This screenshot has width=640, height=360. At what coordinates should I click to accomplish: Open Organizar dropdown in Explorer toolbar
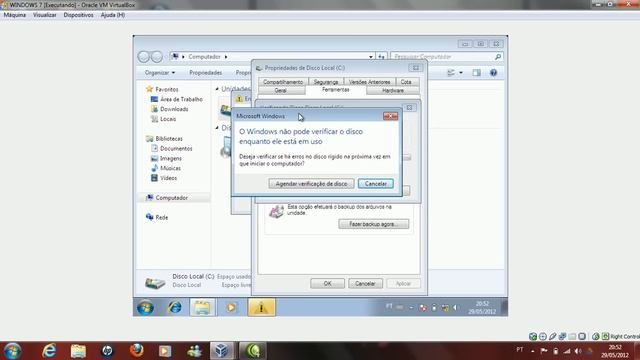pyautogui.click(x=160, y=73)
